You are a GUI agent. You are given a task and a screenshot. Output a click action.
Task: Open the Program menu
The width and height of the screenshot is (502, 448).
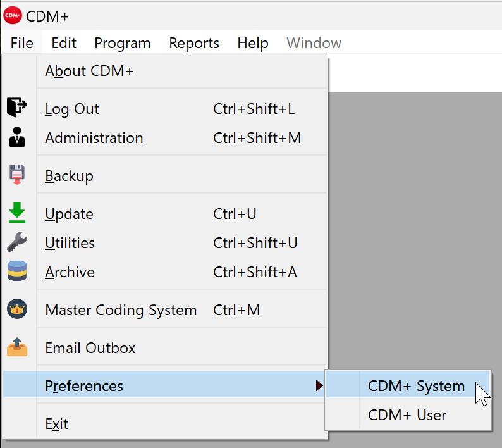point(123,43)
